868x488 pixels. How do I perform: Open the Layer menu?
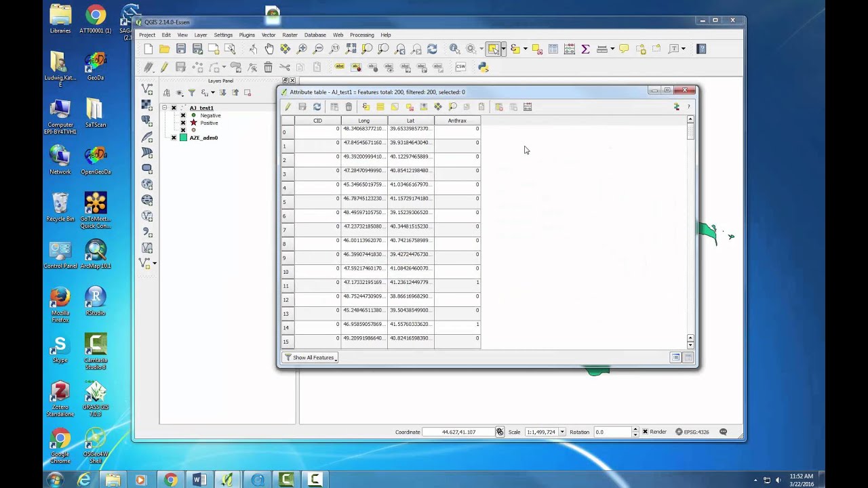coord(201,35)
